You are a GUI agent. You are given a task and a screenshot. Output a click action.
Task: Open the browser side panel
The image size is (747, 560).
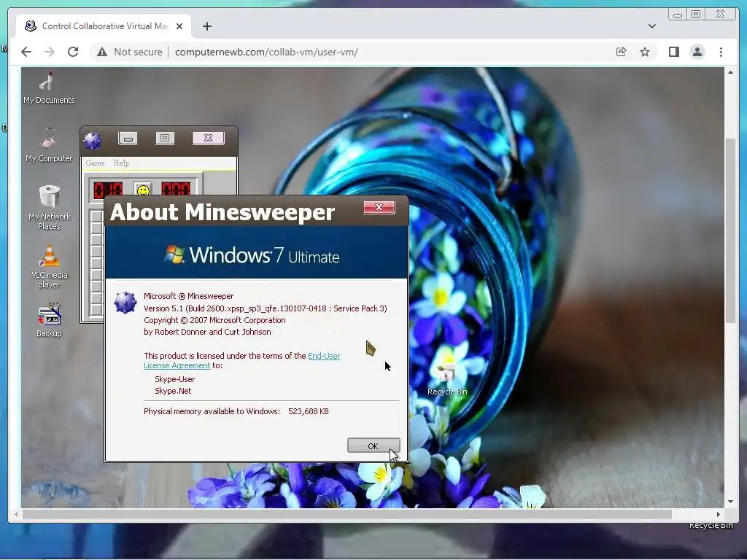pos(673,52)
